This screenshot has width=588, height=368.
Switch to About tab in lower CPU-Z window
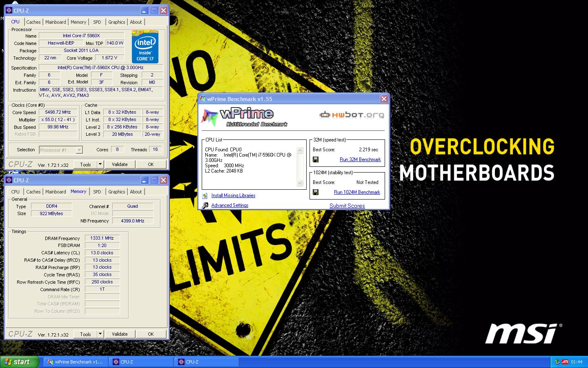click(x=136, y=192)
